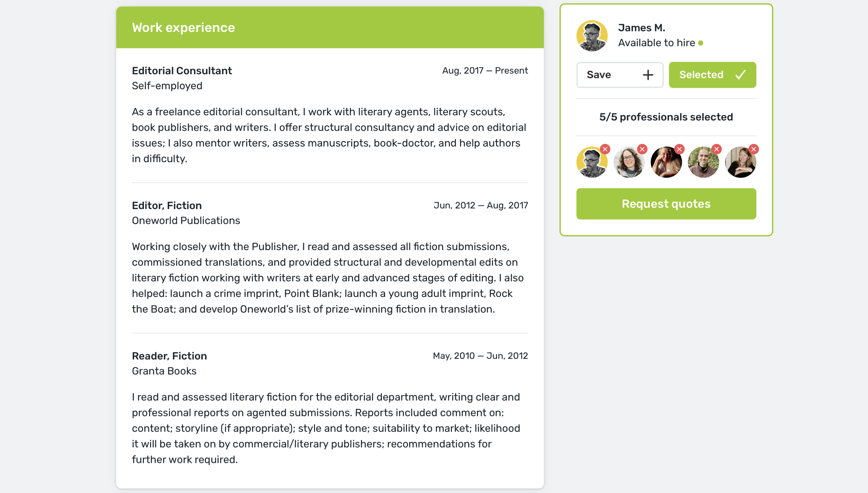The height and width of the screenshot is (493, 868).
Task: Click the Oneworld Publications employer name
Action: click(186, 220)
